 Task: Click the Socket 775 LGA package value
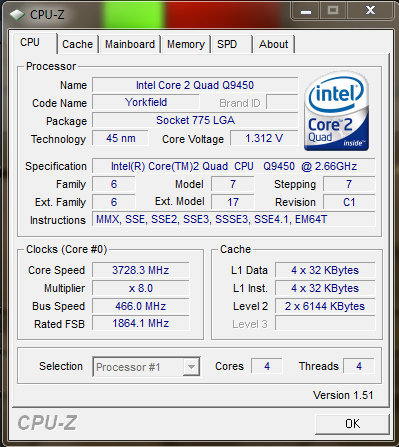click(x=195, y=120)
